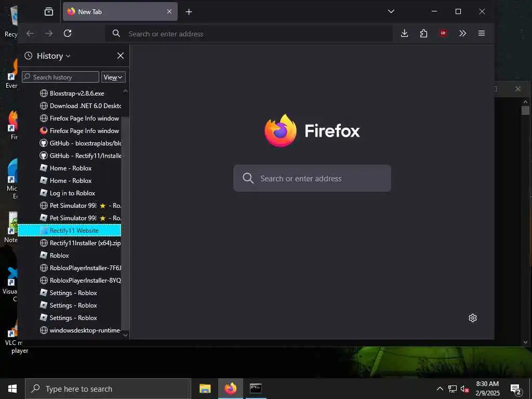
Task: Reload the current page
Action: pyautogui.click(x=68, y=33)
